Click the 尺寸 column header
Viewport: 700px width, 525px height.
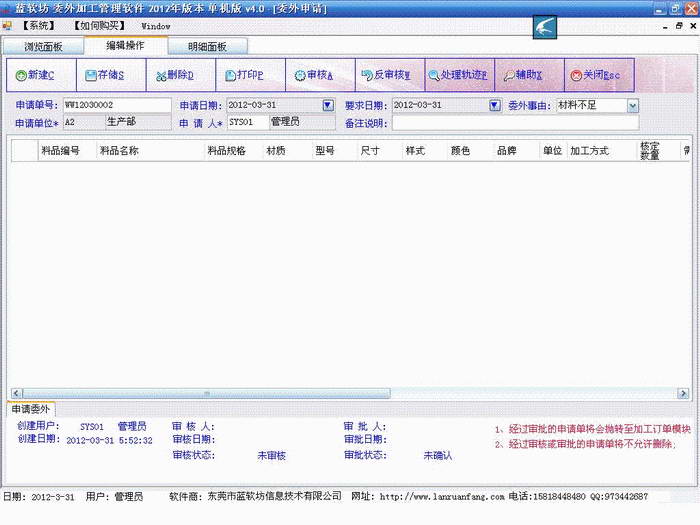pyautogui.click(x=380, y=151)
